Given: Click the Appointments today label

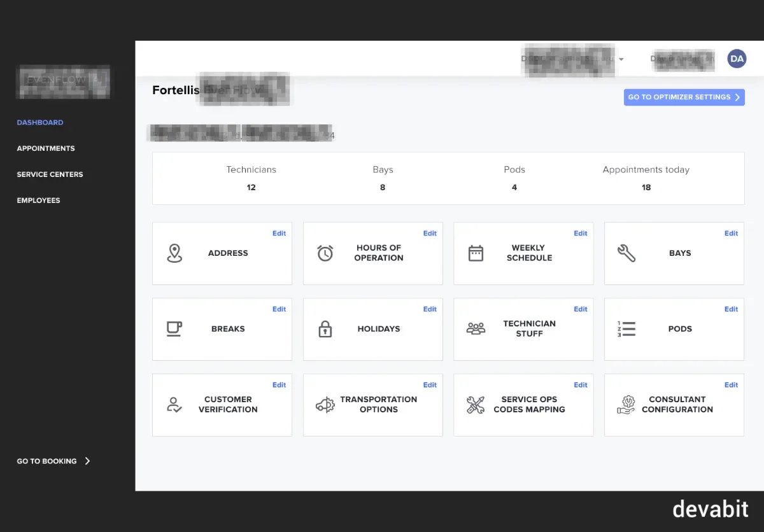Looking at the screenshot, I should [x=646, y=170].
